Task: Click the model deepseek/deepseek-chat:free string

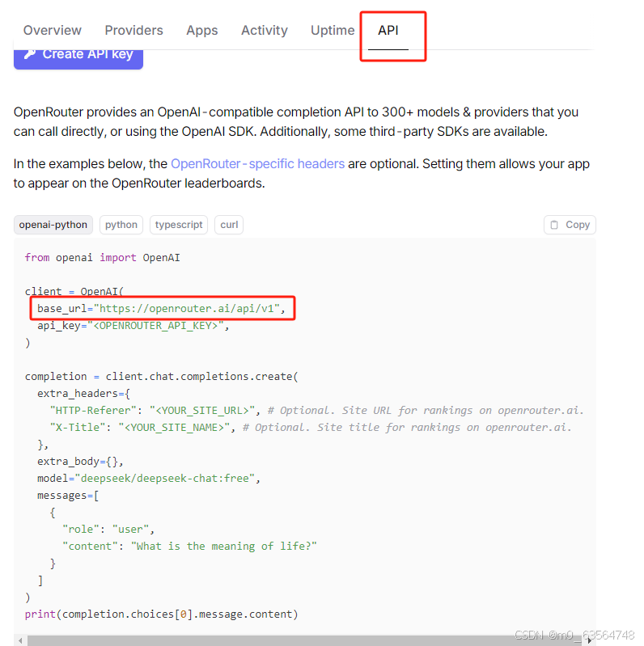Action: (164, 479)
